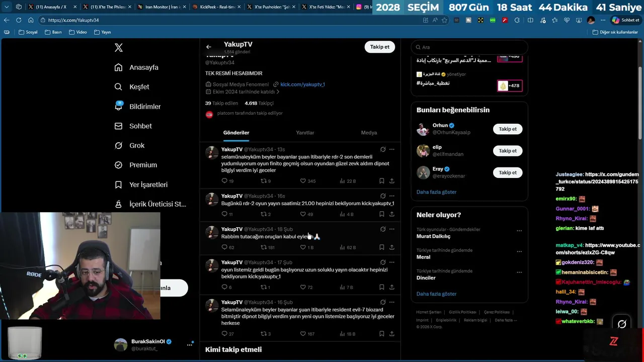
Task: Open Bildirimler notifications in the sidebar
Action: click(x=137, y=107)
